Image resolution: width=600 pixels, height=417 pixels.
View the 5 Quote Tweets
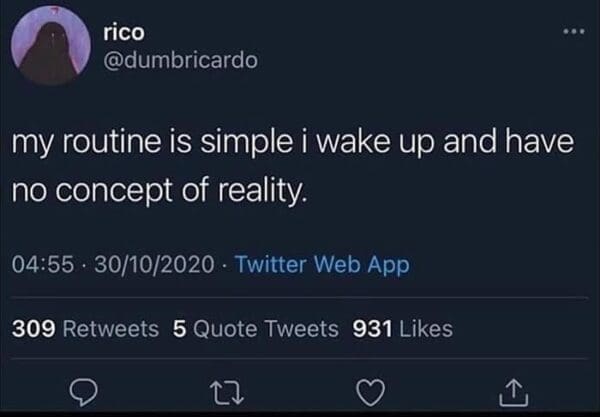pos(252,328)
